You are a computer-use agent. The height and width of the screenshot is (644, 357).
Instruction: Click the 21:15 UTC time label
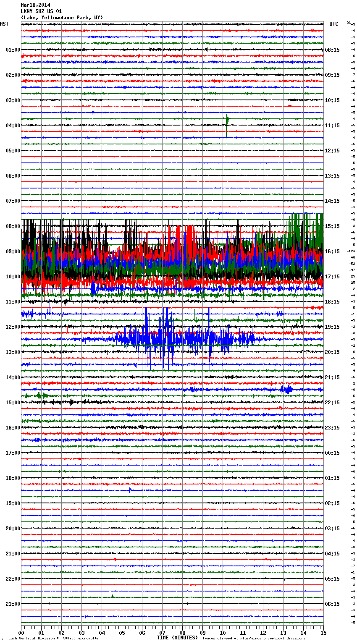(x=332, y=377)
